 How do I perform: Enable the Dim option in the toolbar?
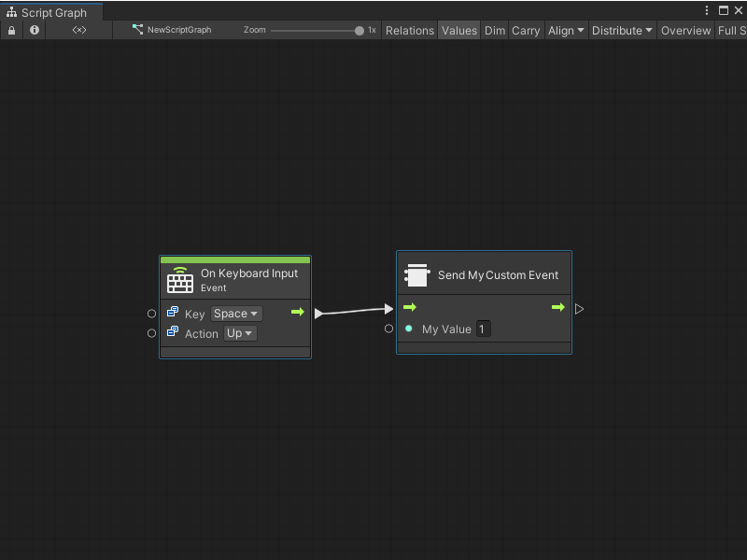[494, 30]
